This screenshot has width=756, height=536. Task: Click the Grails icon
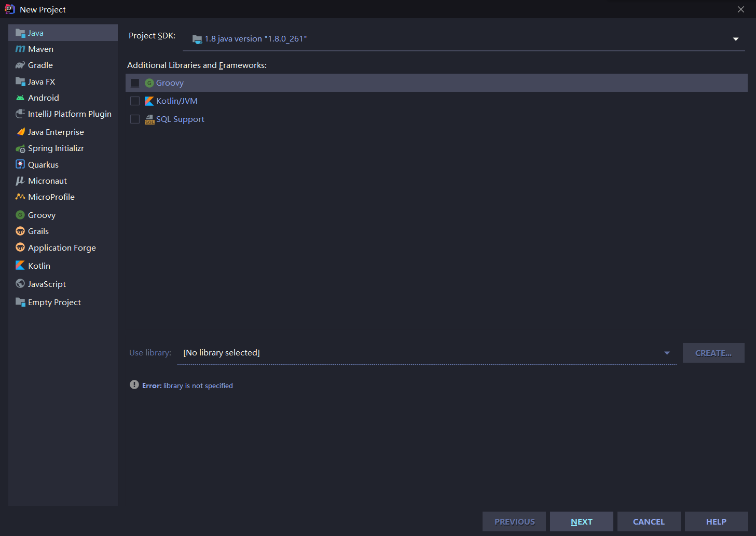[20, 231]
